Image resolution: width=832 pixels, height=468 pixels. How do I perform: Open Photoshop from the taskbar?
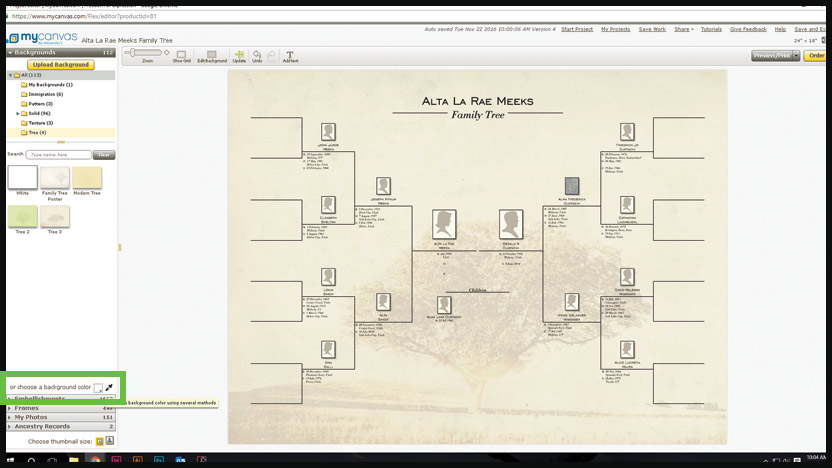(x=159, y=460)
